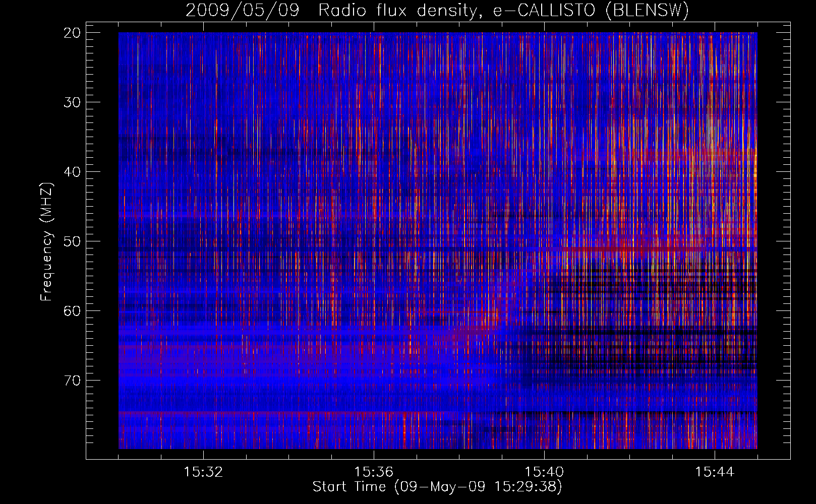Click the plot title "2009/05/09 Radio flux density, e-CALLISTO (BLENSW)"

coord(437,10)
